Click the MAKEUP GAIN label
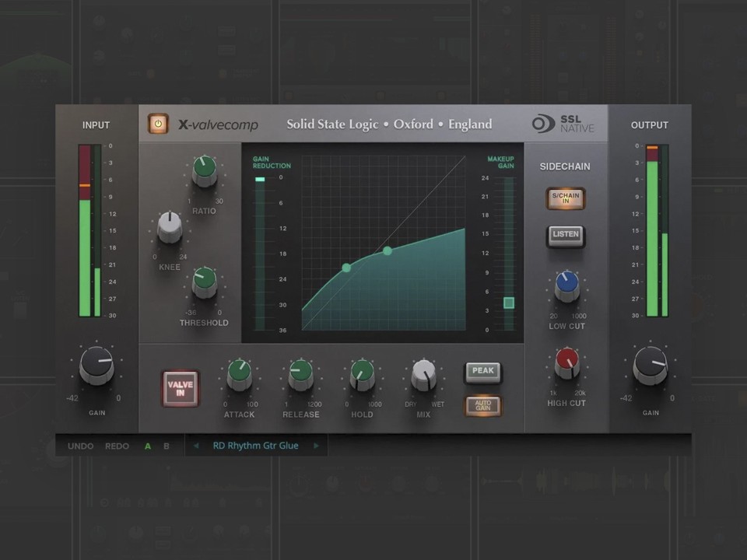Image resolution: width=747 pixels, height=560 pixels. [x=500, y=163]
